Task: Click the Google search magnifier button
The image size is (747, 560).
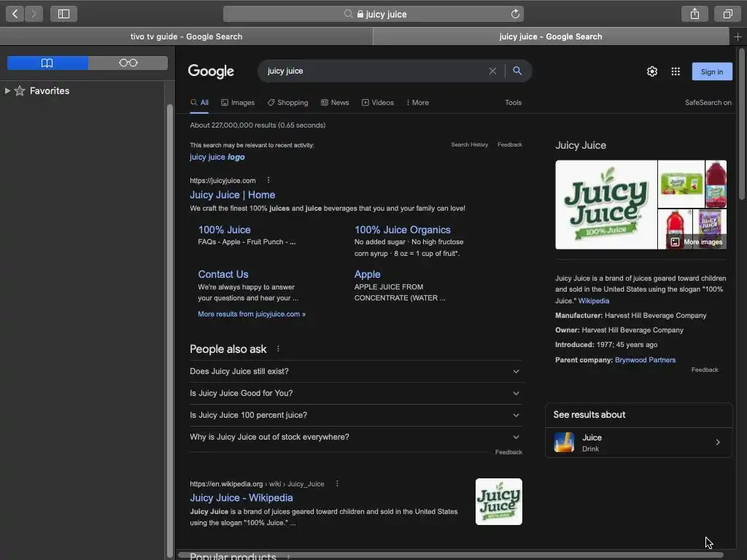Action: point(517,71)
